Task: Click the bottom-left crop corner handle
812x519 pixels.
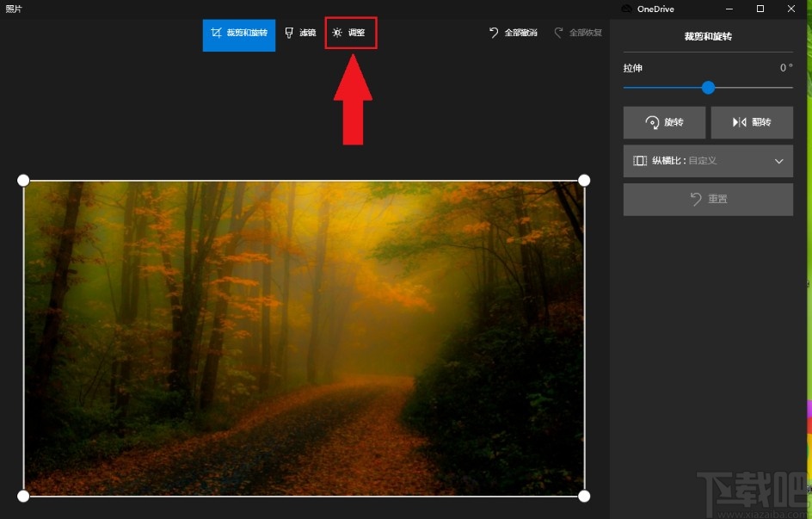Action: pyautogui.click(x=23, y=496)
